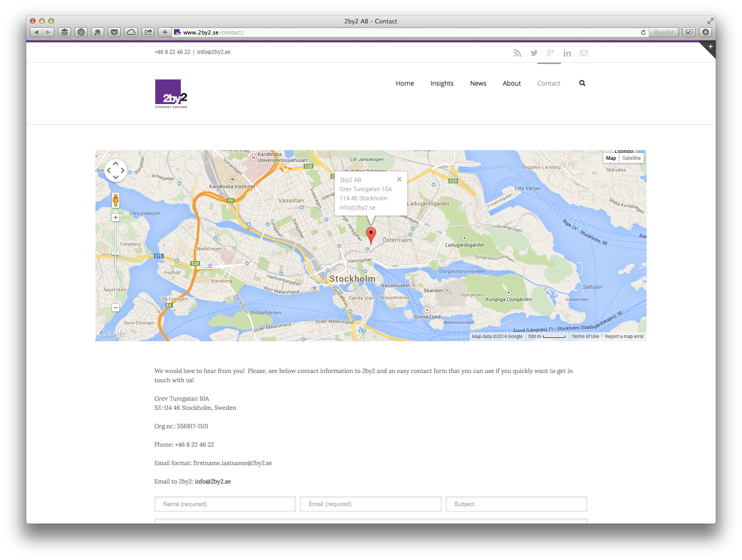Click the info@2by2.se link below Email
The width and height of the screenshot is (742, 560).
(213, 481)
